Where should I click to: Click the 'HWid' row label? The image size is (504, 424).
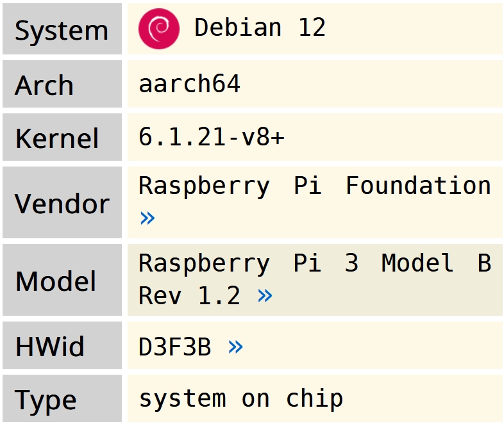tap(50, 347)
